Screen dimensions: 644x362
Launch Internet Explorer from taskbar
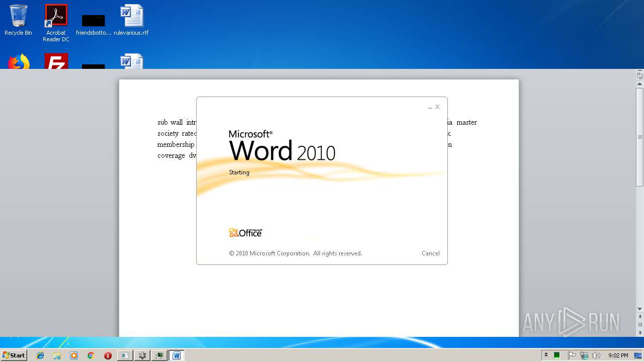40,355
